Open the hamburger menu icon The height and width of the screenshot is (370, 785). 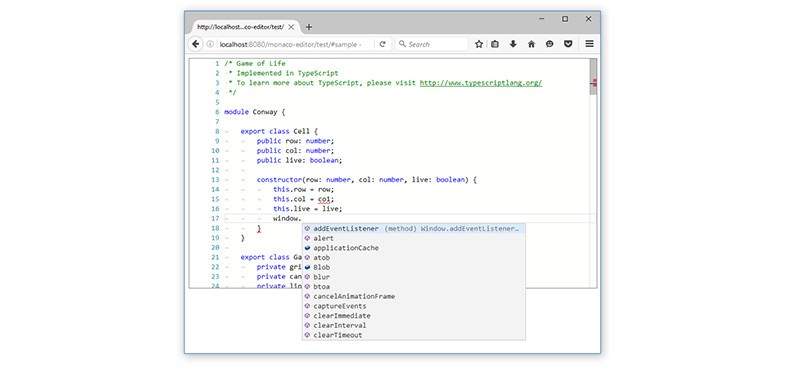[589, 44]
